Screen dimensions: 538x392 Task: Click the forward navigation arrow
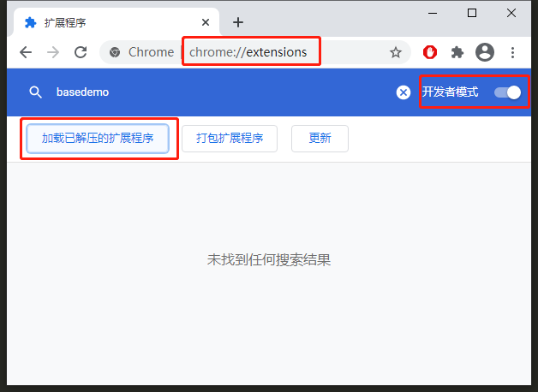coord(53,52)
